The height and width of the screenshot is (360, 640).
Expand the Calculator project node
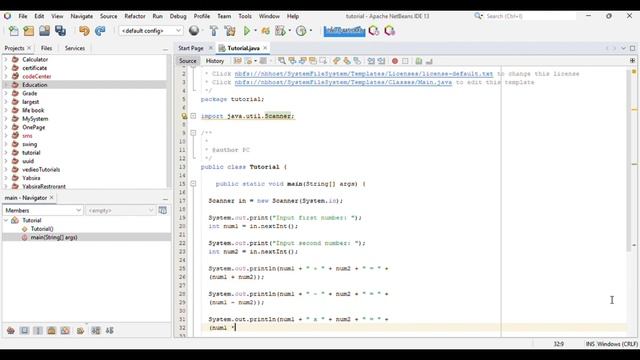click(x=6, y=59)
